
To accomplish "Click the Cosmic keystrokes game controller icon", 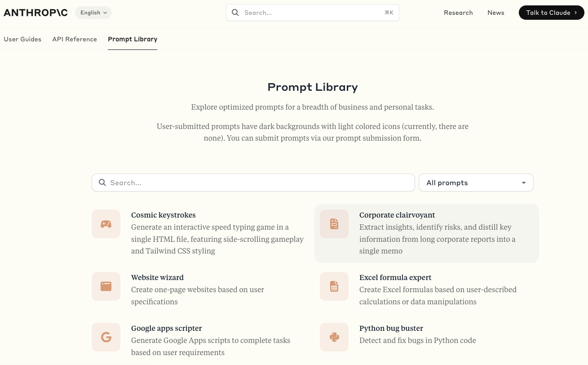I will pyautogui.click(x=106, y=223).
